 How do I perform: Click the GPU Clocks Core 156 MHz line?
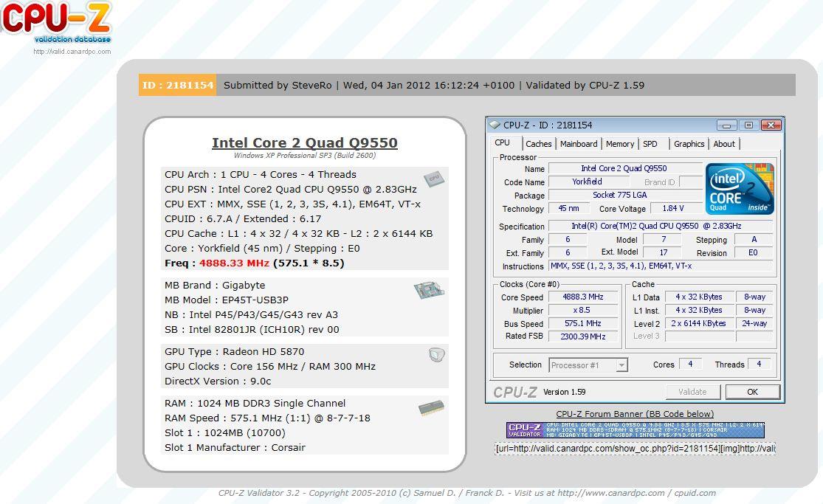270,367
